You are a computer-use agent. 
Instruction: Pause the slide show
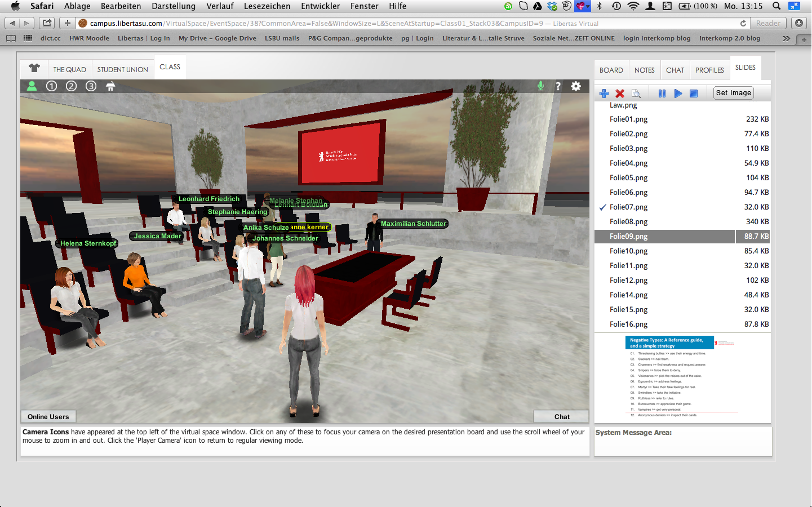(662, 94)
